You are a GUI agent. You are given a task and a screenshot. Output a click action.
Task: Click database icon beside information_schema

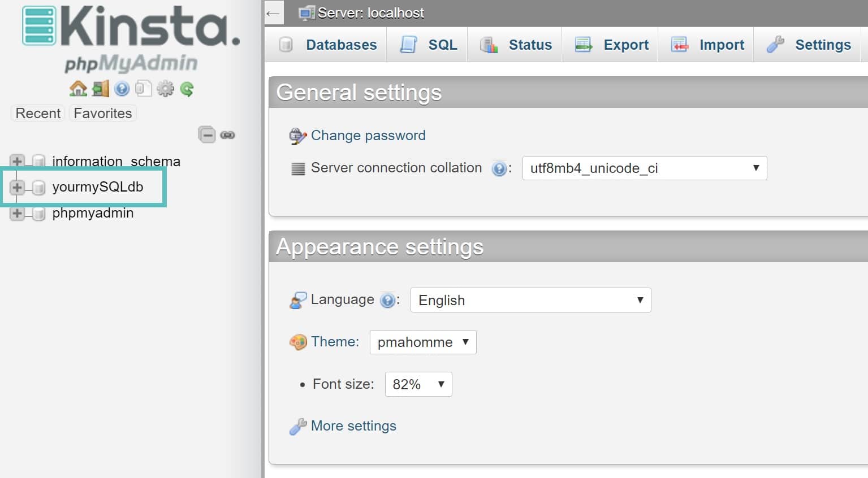[38, 162]
